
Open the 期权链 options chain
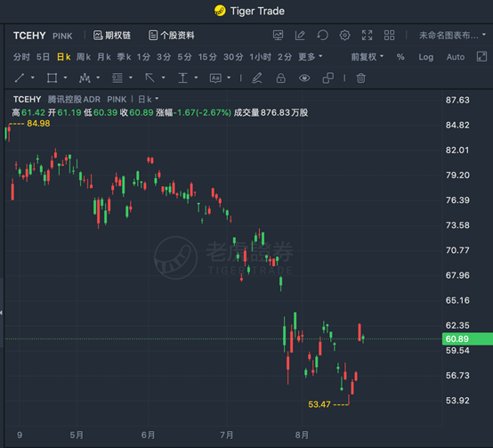(x=112, y=36)
